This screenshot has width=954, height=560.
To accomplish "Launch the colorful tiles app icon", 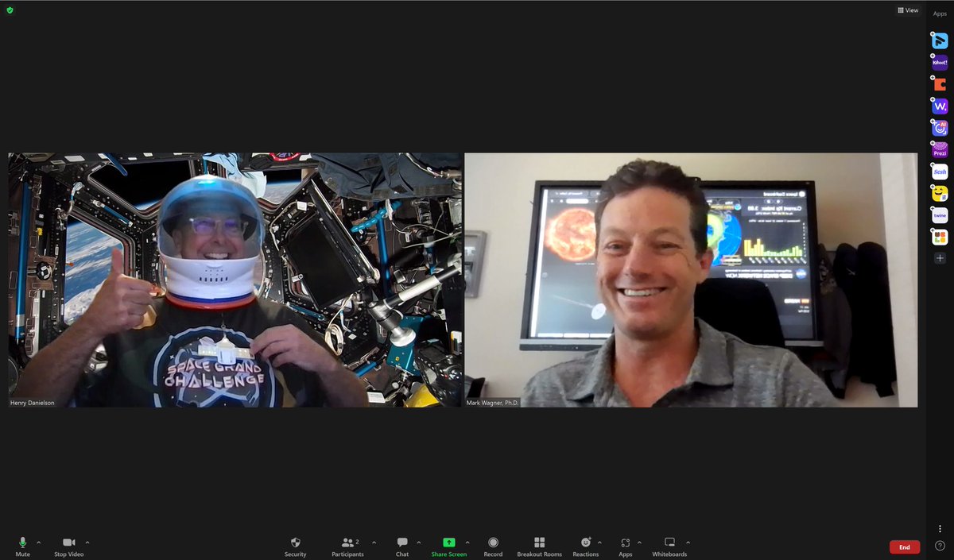I will pos(940,237).
